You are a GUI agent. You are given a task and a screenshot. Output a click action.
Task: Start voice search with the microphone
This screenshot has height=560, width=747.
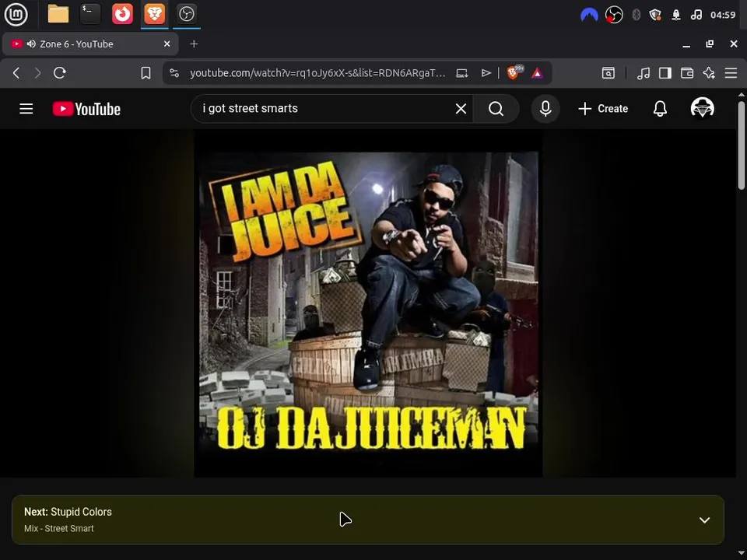coord(545,109)
